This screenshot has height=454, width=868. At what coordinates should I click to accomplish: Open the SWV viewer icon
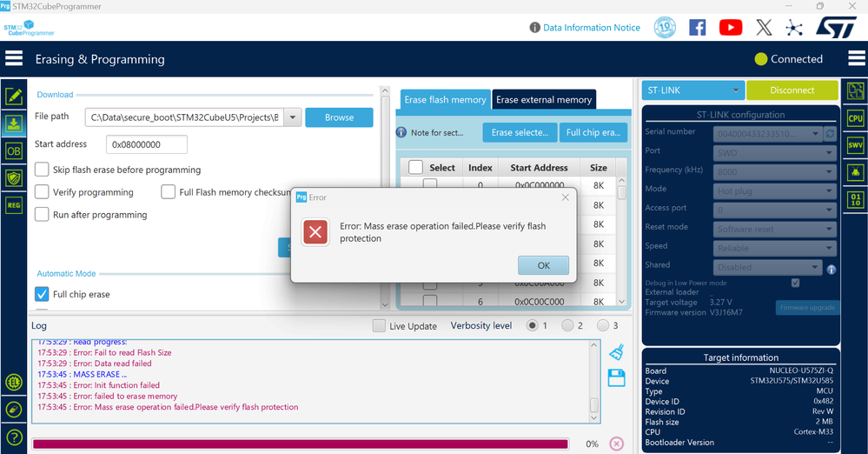pyautogui.click(x=856, y=145)
